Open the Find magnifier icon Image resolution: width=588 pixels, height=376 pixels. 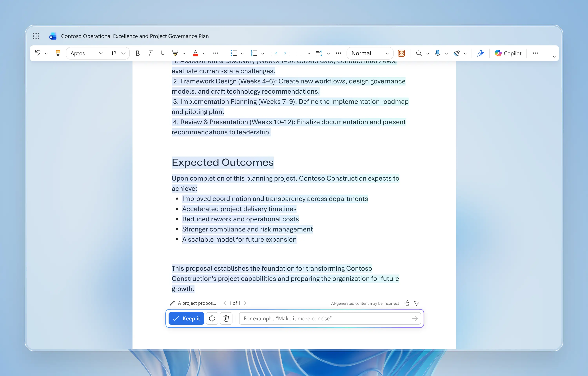419,53
